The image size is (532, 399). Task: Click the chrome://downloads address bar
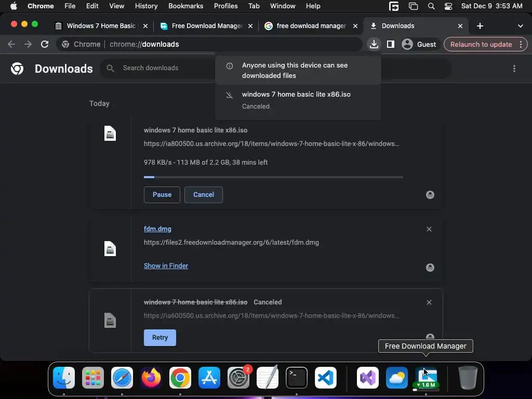[209, 44]
